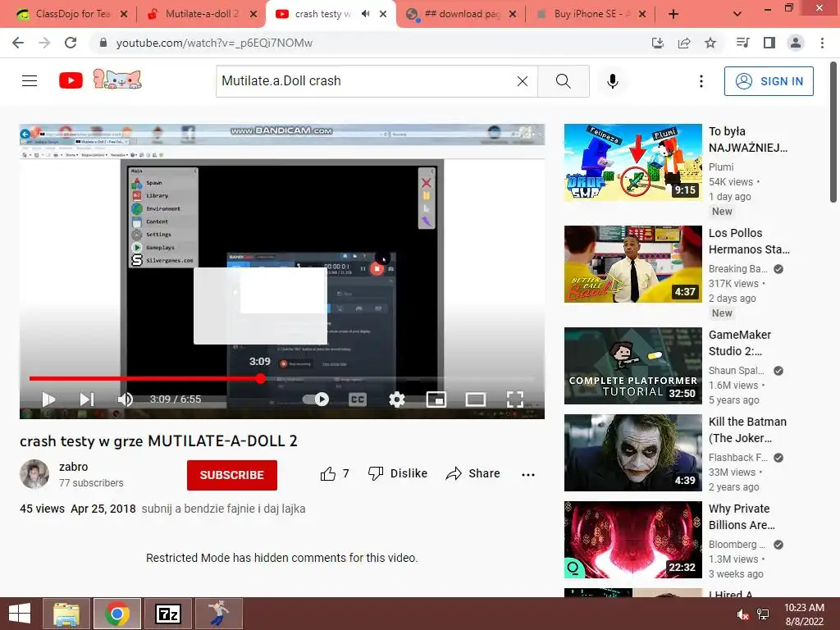This screenshot has height=630, width=840.
Task: Open the Chrome profile avatar
Action: [796, 43]
